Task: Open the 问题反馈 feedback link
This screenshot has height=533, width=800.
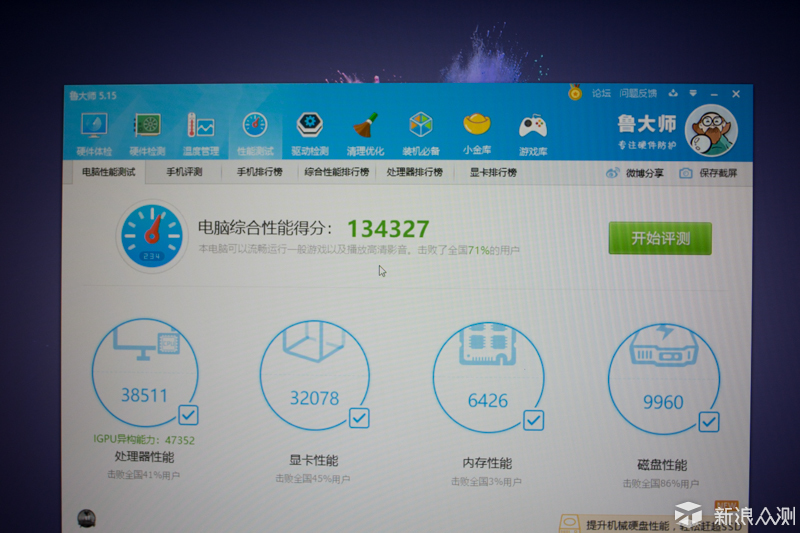Action: [638, 93]
